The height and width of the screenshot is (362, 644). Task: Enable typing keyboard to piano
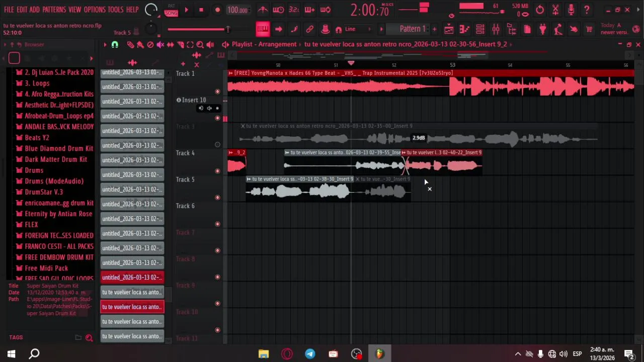tap(263, 29)
